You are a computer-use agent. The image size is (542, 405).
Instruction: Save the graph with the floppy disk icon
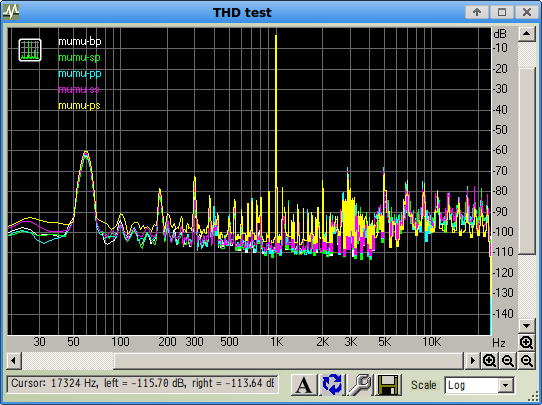click(x=387, y=385)
